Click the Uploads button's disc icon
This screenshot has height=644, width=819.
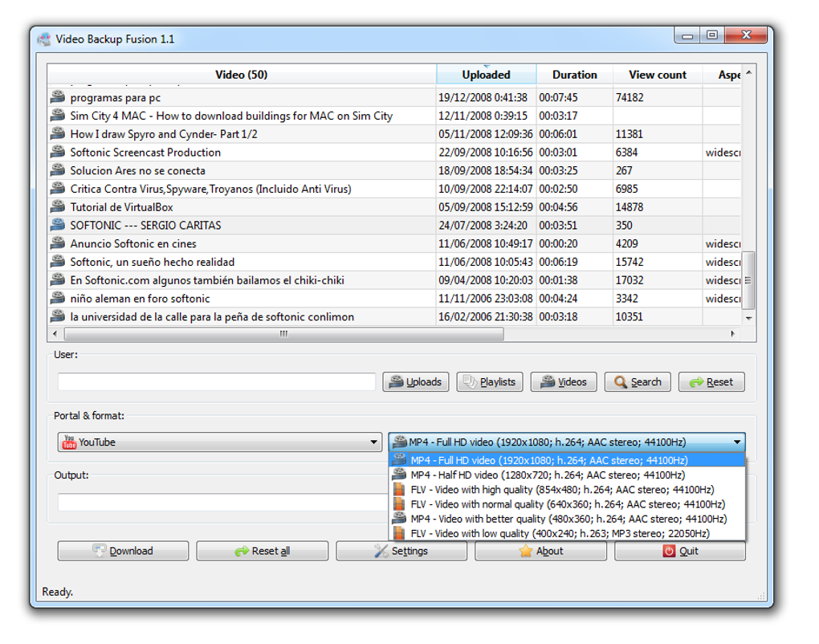(395, 381)
